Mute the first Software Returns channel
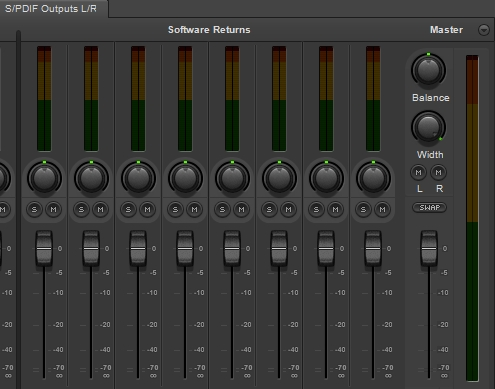The image size is (495, 389). (x=53, y=209)
